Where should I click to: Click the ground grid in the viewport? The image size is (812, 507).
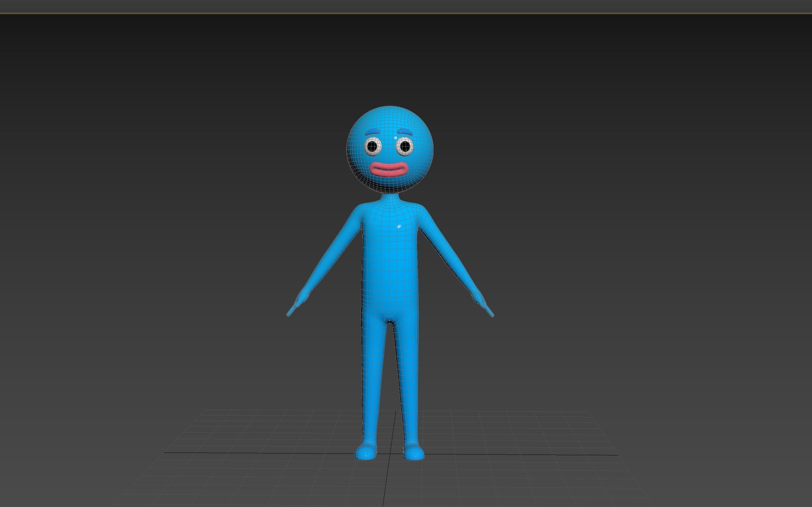pos(268,453)
